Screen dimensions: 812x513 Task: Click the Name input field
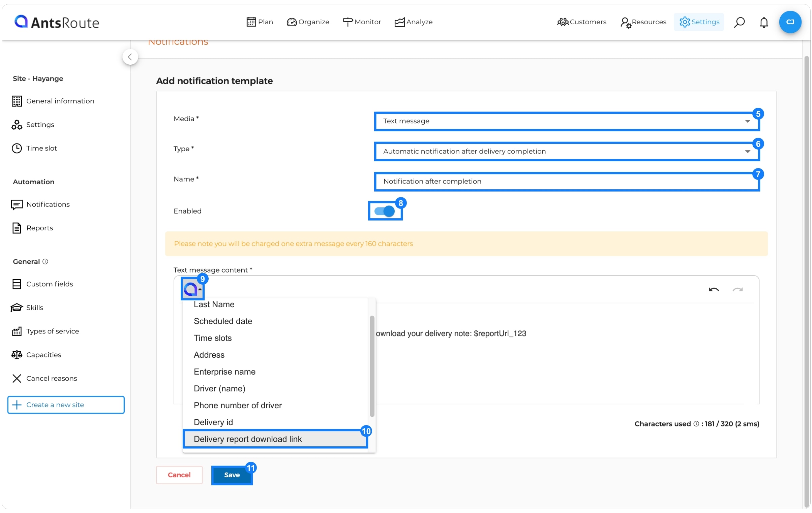[567, 181]
